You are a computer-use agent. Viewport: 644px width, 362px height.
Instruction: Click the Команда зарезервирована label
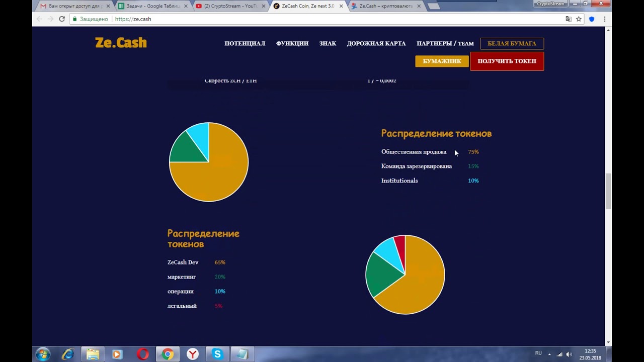click(x=417, y=166)
